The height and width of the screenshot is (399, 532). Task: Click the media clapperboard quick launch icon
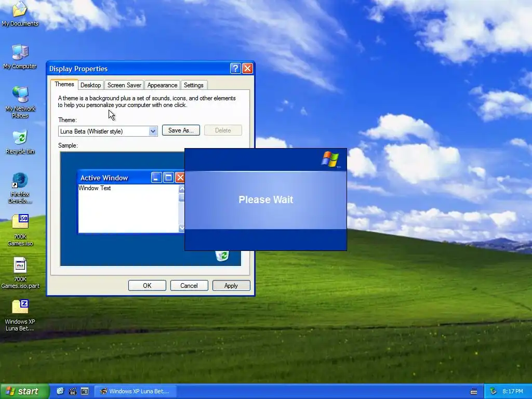72,391
